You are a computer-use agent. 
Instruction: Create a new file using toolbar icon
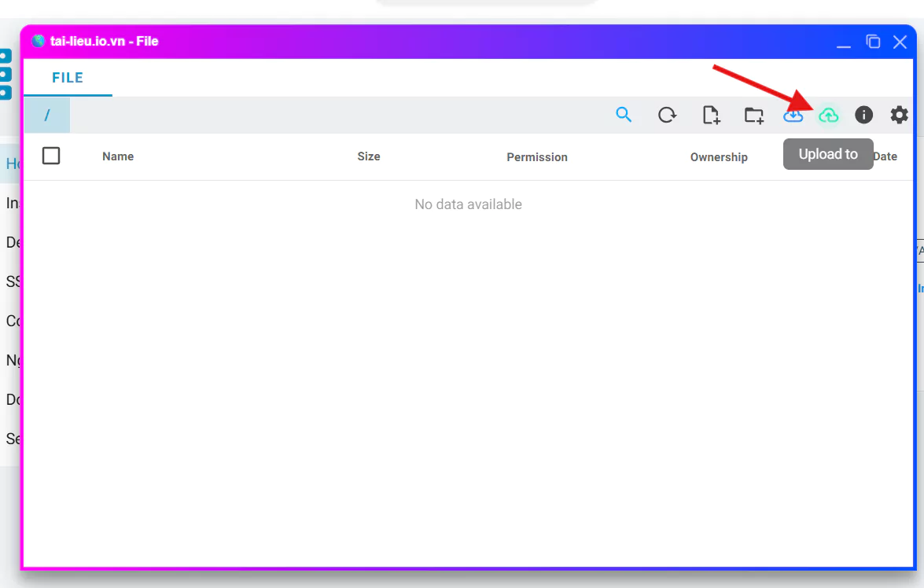pos(711,116)
